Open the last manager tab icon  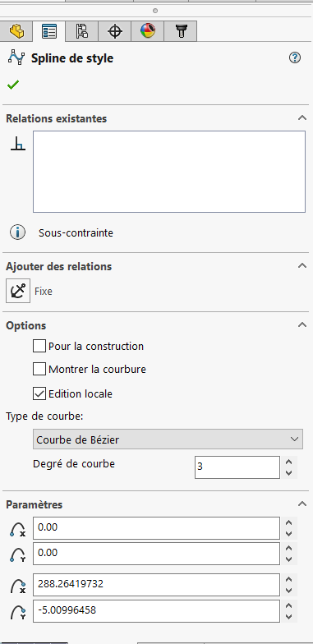point(181,31)
